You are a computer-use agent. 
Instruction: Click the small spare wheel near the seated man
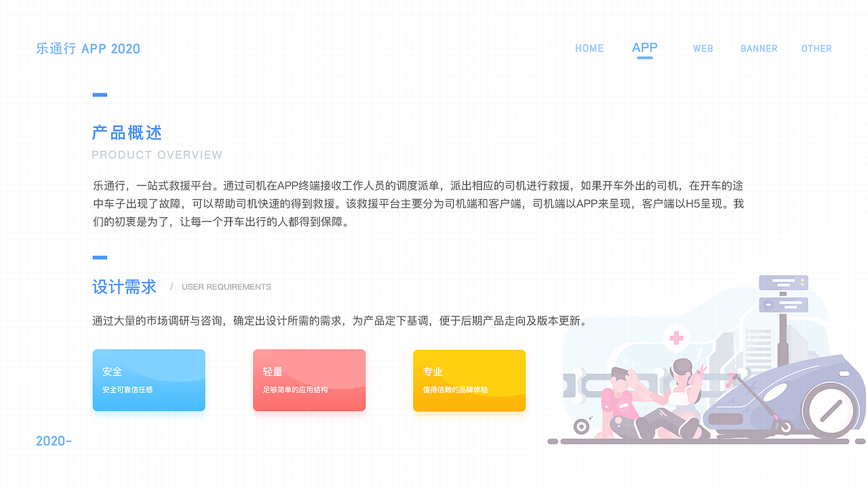pos(580,427)
